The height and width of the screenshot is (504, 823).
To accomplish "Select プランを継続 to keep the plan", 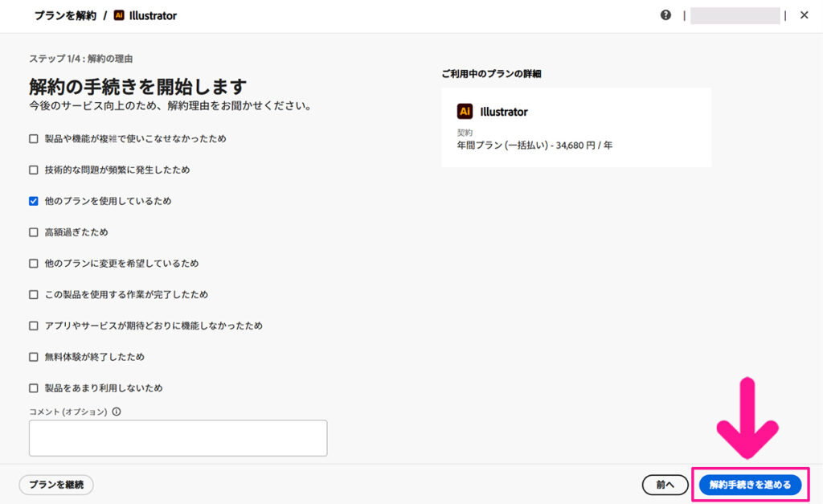I will (55, 485).
